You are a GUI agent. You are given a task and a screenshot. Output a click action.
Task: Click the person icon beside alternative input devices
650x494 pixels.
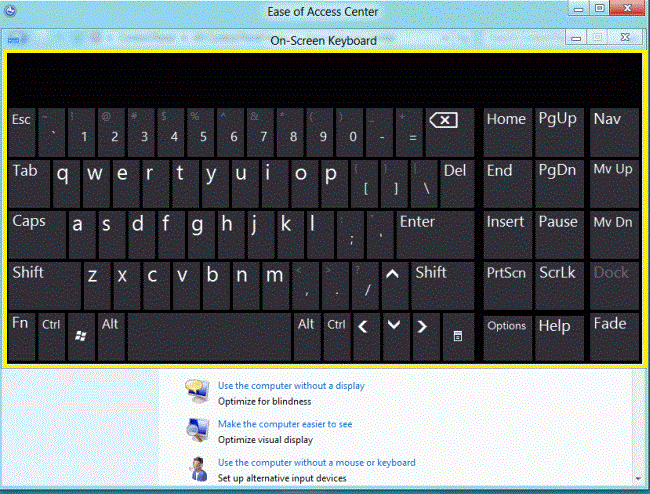pos(199,469)
